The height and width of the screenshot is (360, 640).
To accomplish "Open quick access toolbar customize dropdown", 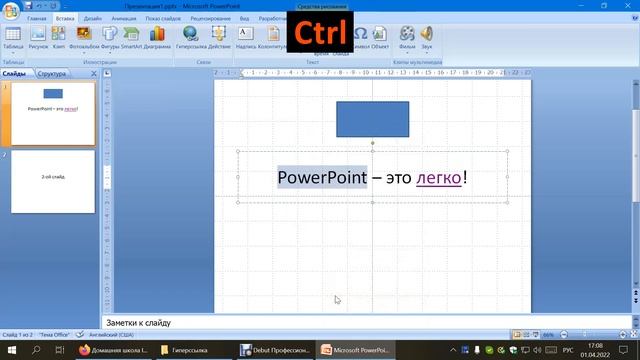I will pyautogui.click(x=65, y=7).
